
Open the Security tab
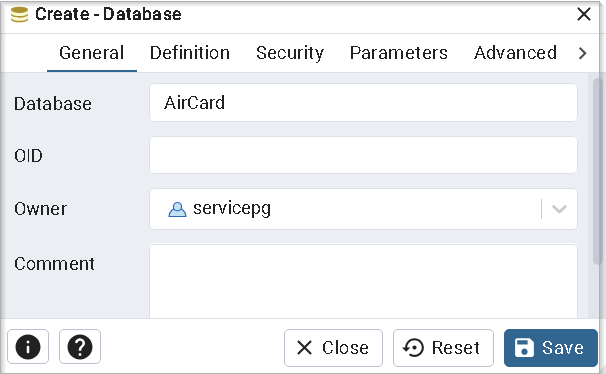coord(290,53)
